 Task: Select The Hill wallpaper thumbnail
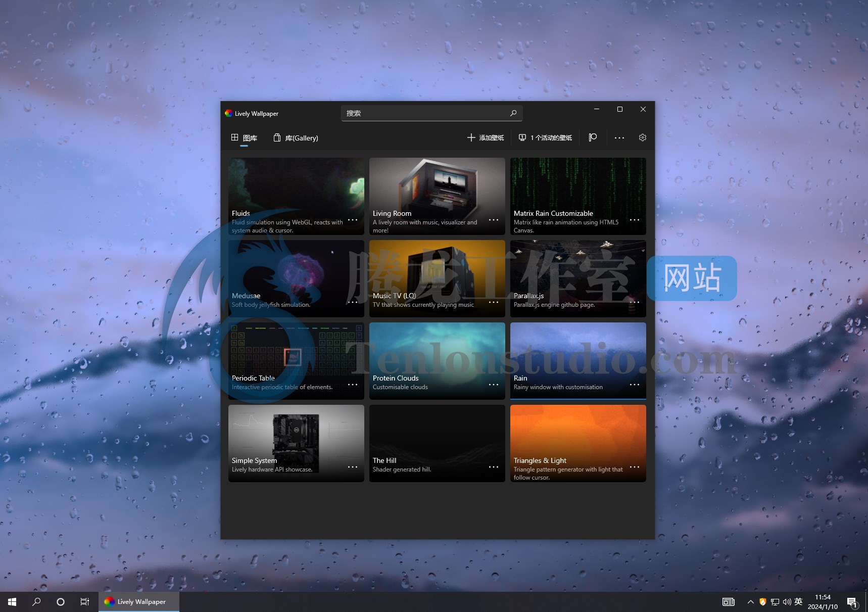click(x=437, y=443)
